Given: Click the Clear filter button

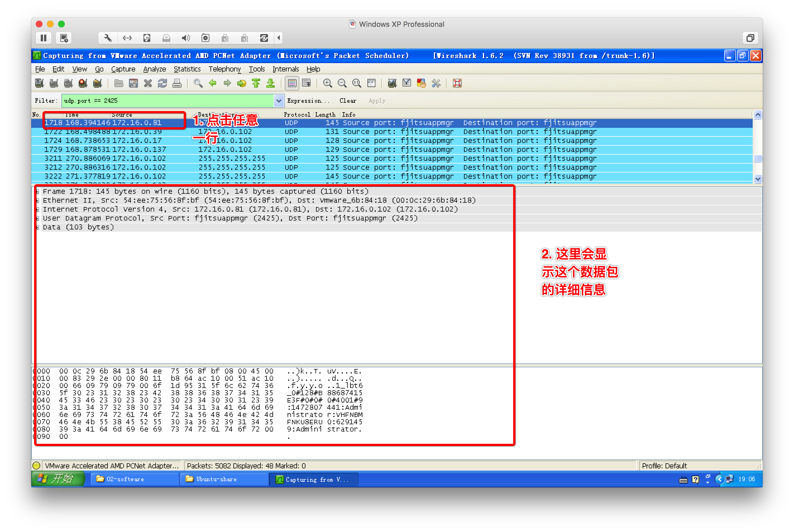Looking at the screenshot, I should pos(348,101).
